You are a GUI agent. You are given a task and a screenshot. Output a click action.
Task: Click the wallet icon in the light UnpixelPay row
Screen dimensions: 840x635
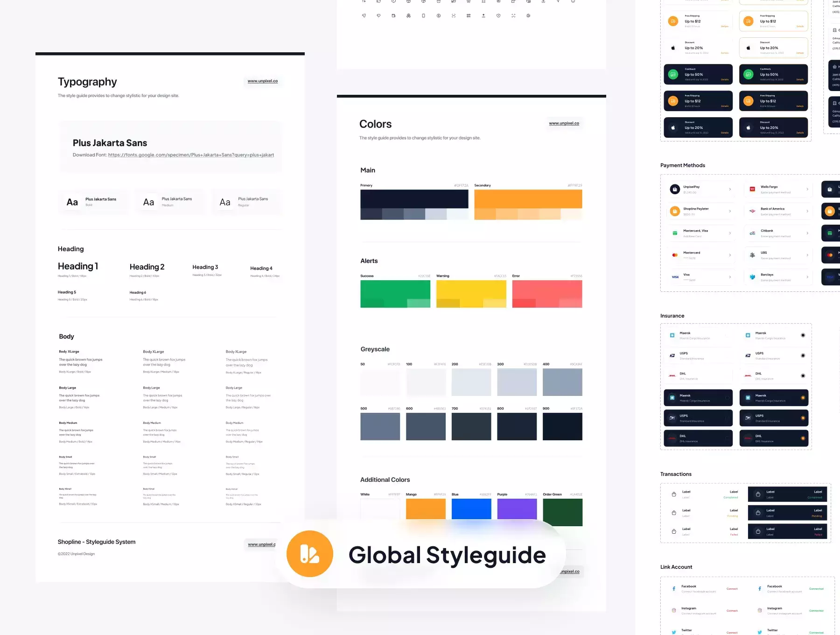point(675,189)
